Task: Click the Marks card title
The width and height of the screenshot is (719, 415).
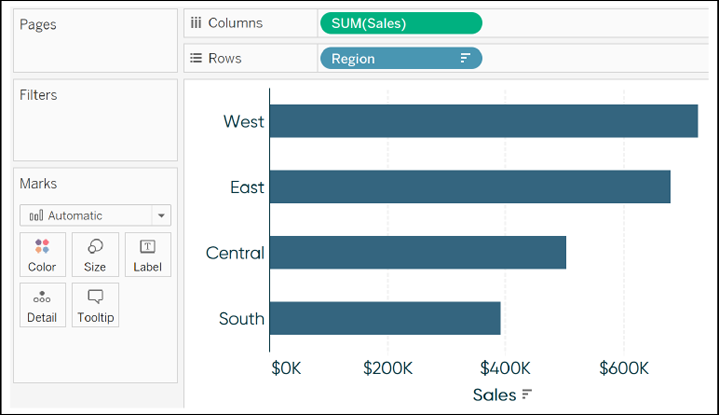Action: pos(39,183)
